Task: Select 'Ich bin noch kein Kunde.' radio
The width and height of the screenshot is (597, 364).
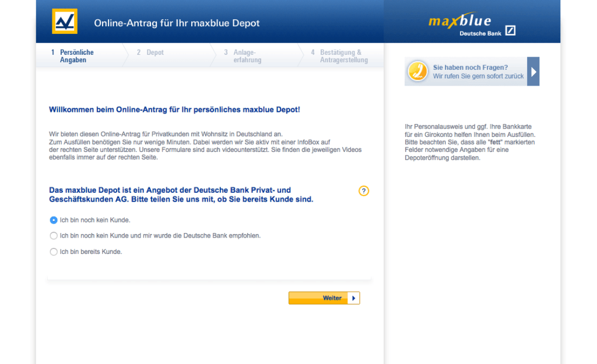Action: (x=54, y=220)
